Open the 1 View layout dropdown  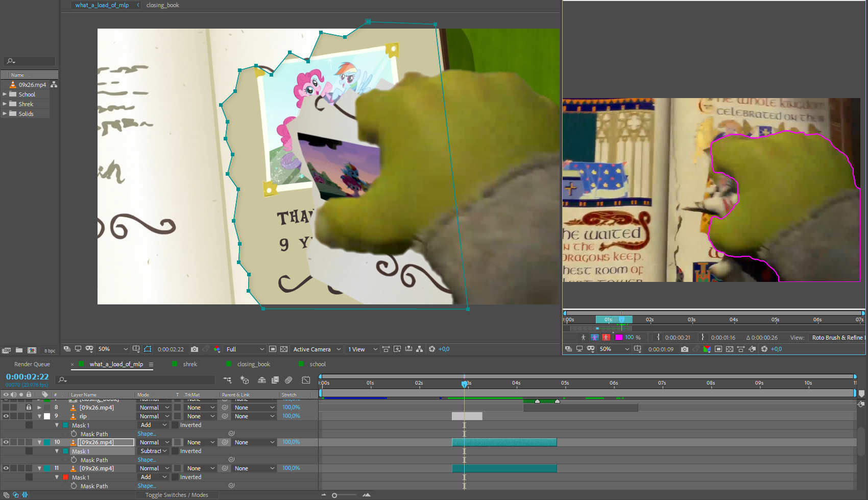tap(363, 349)
